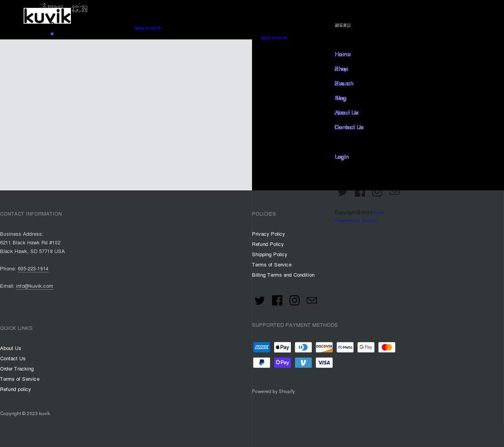Click the CONTACT INFORMATION heading

coord(31,214)
